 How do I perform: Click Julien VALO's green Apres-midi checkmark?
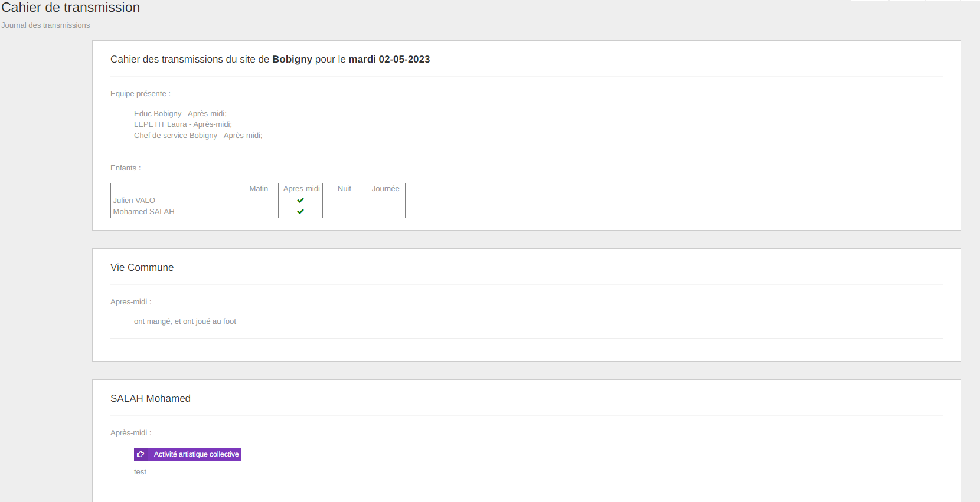pos(300,201)
